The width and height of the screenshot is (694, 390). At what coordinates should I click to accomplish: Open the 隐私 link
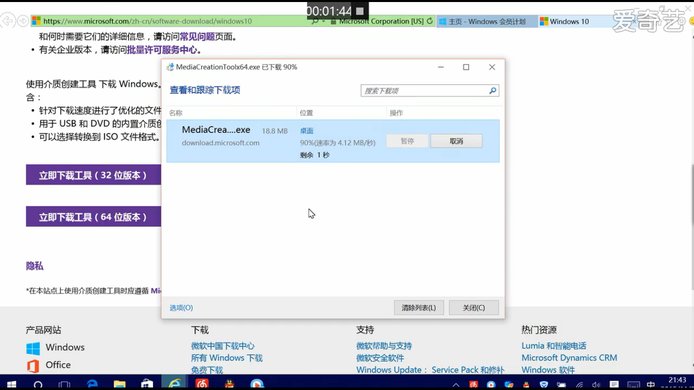click(35, 266)
